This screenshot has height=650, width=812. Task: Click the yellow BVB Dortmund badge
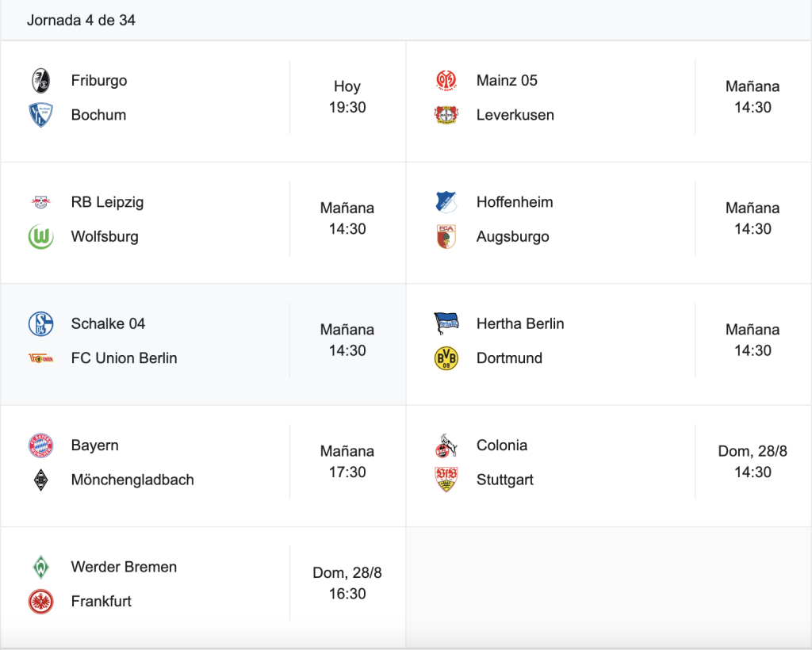click(446, 358)
